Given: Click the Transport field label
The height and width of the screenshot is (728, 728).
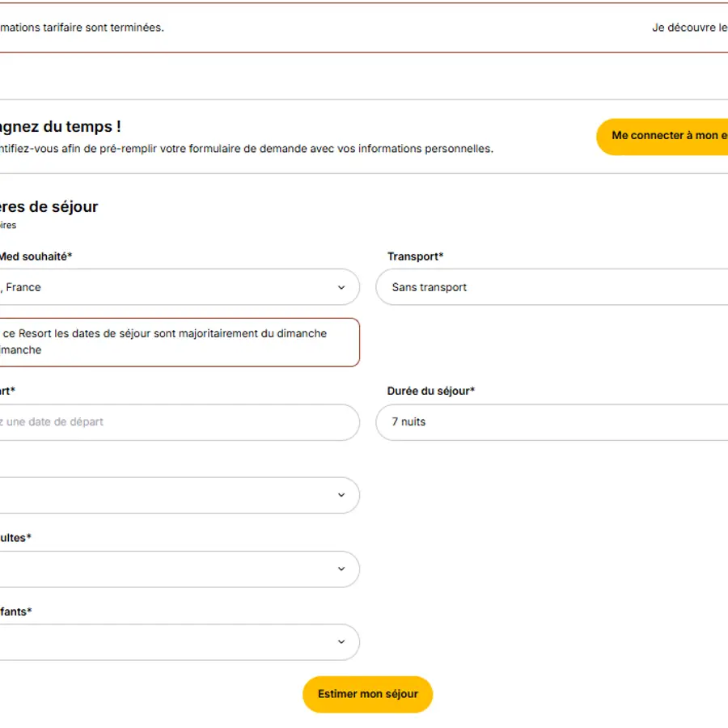Looking at the screenshot, I should coord(415,256).
